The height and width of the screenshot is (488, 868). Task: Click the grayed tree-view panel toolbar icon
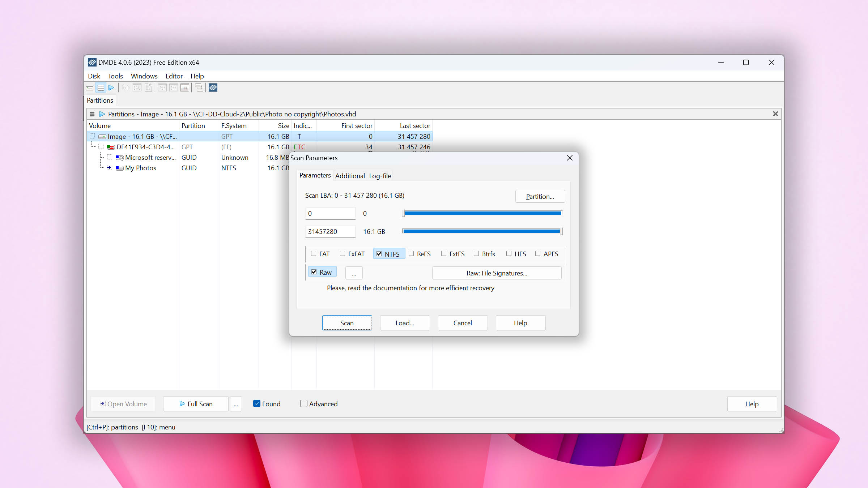[162, 88]
